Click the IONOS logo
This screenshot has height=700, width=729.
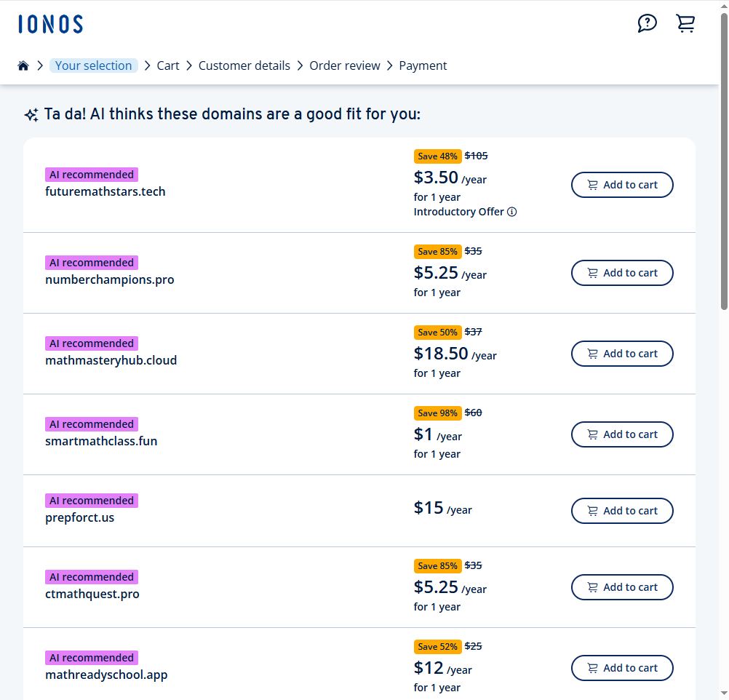coord(51,24)
